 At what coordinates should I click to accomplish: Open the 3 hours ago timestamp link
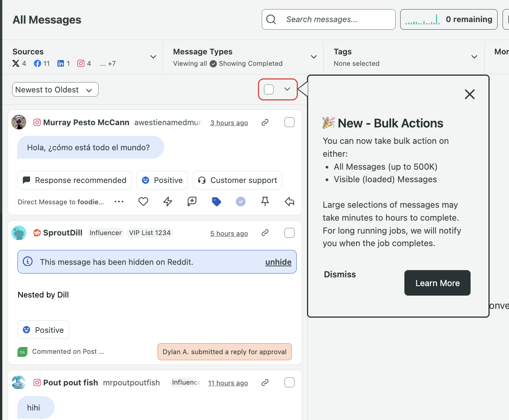point(229,123)
